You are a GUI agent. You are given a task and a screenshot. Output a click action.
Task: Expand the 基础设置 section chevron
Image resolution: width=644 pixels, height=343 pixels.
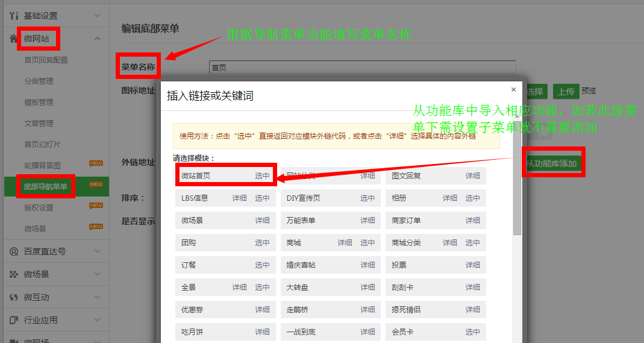97,15
